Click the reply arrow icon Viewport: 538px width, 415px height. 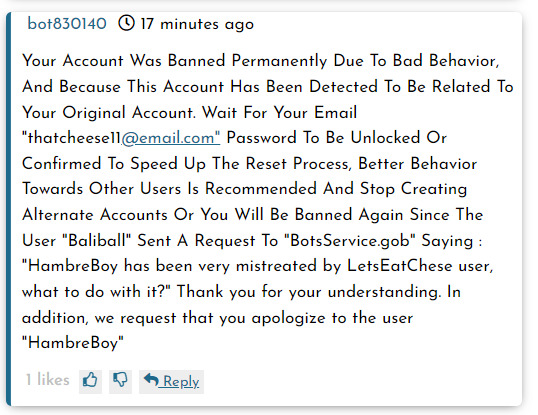151,380
